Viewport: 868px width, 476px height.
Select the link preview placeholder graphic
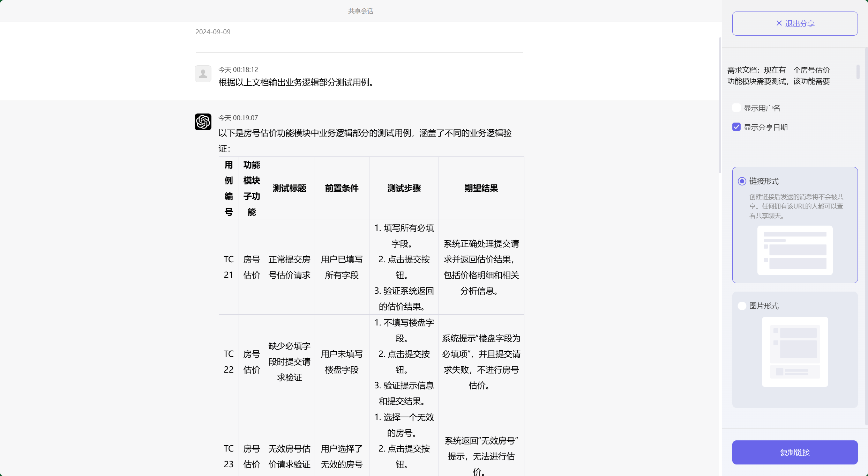pos(794,250)
